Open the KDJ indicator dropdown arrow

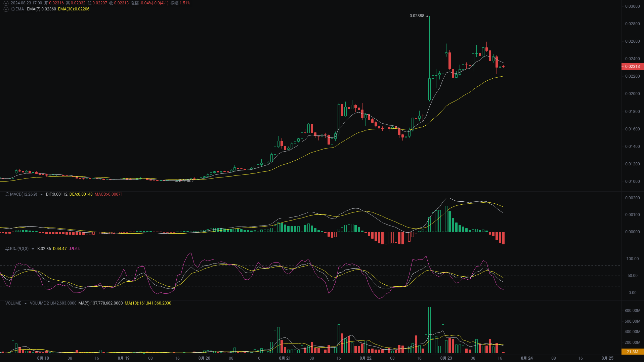coord(32,249)
